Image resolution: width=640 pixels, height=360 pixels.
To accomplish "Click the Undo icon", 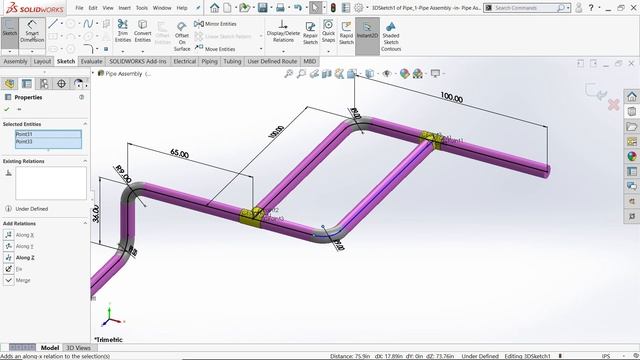I will [x=298, y=8].
